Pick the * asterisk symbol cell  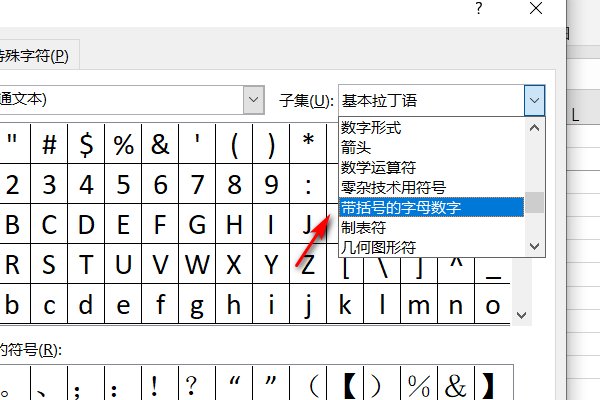pos(308,144)
